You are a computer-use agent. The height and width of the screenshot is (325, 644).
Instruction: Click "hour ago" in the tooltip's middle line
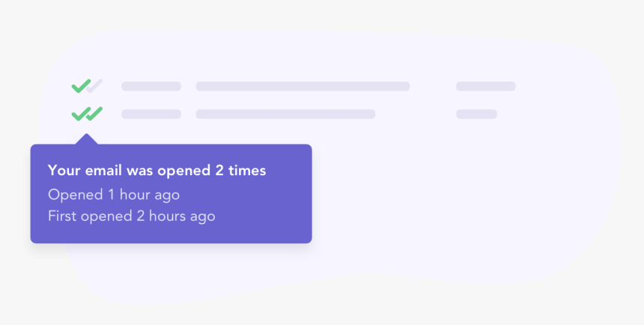coord(150,195)
